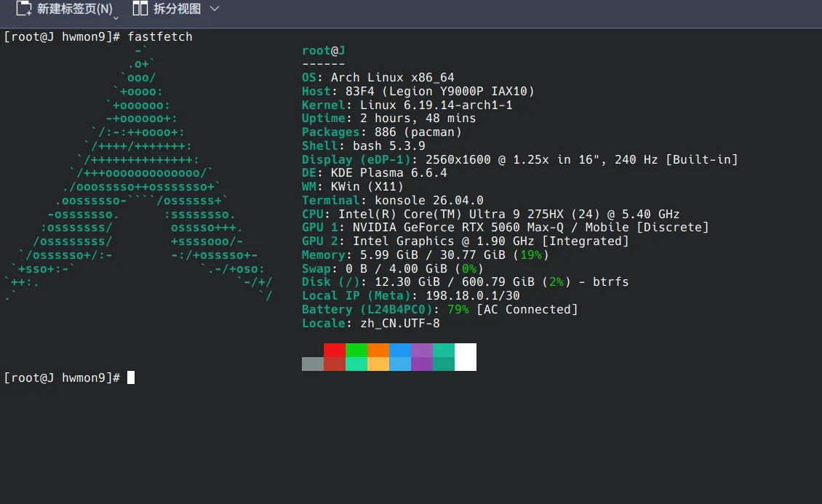Click the typed command "fastfetch"
The width and height of the screenshot is (822, 504).
coord(160,36)
